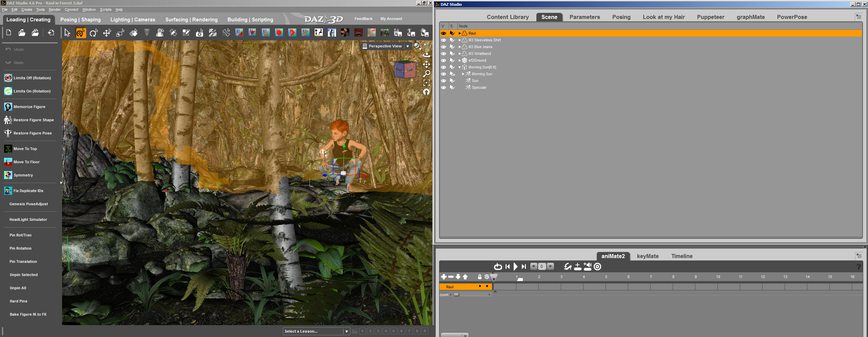Screen dimensions: 868x337
Task: Toggle visibility eye for M3 Blue Jeans
Action: click(443, 47)
